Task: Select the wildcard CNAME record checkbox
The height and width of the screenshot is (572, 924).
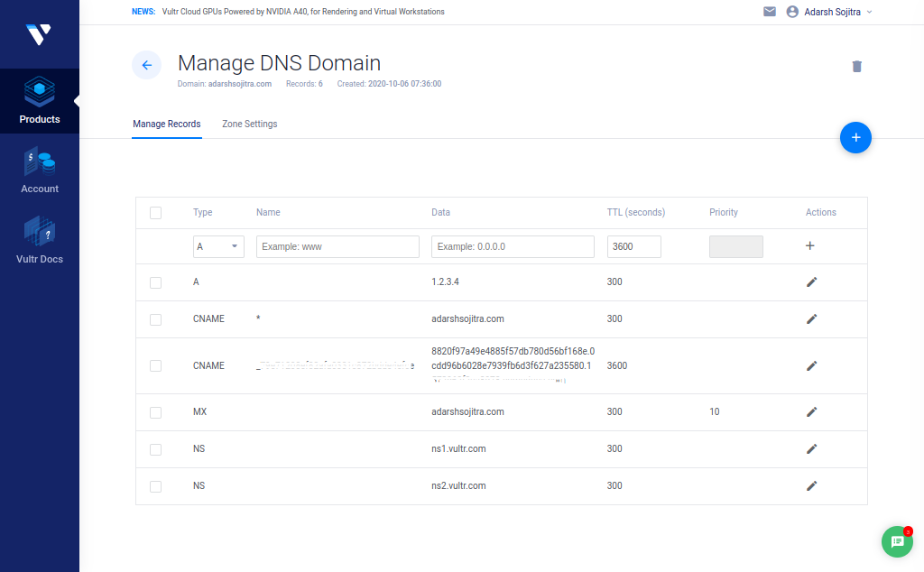Action: [155, 319]
